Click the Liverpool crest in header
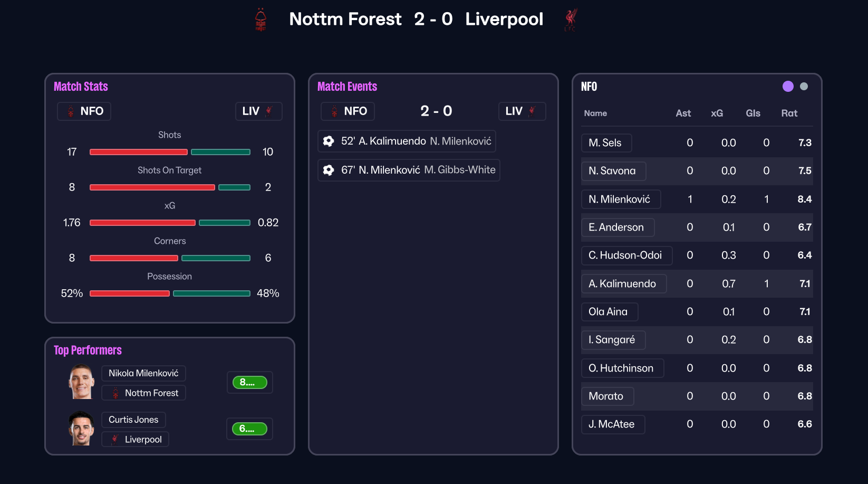 click(571, 20)
